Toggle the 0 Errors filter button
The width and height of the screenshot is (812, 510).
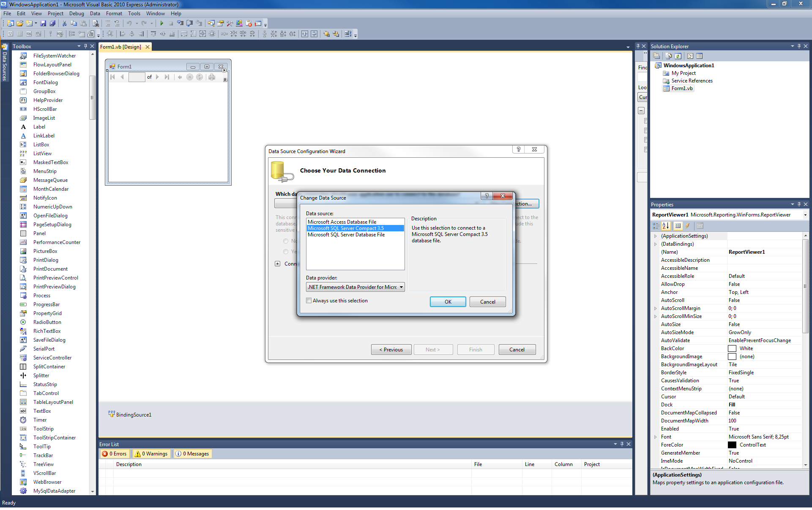tap(115, 454)
